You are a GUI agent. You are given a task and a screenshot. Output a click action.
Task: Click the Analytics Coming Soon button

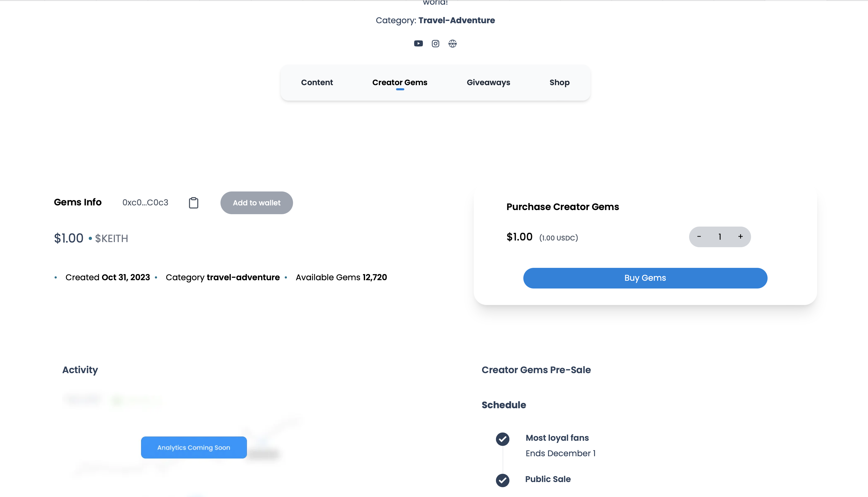click(x=194, y=447)
